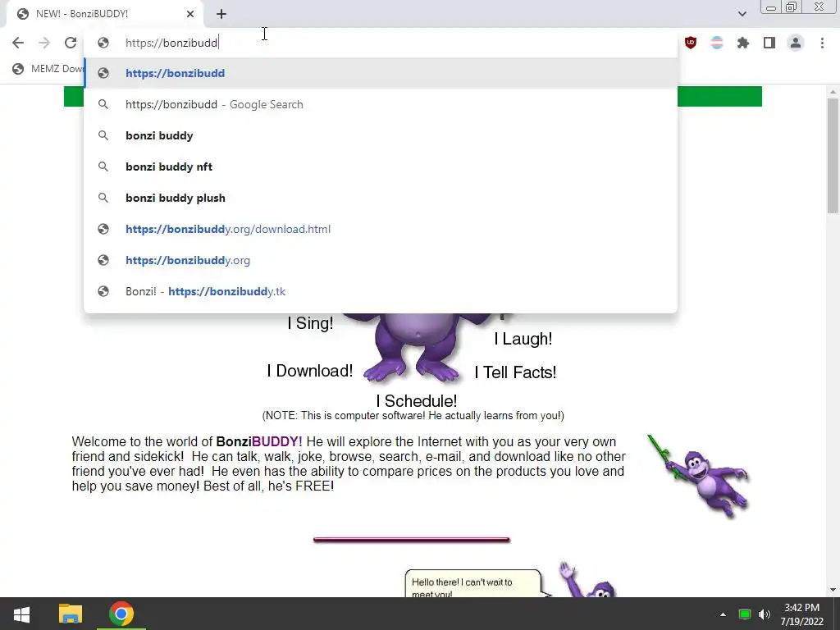
Task: Open the volume speaker tray icon
Action: [x=765, y=614]
